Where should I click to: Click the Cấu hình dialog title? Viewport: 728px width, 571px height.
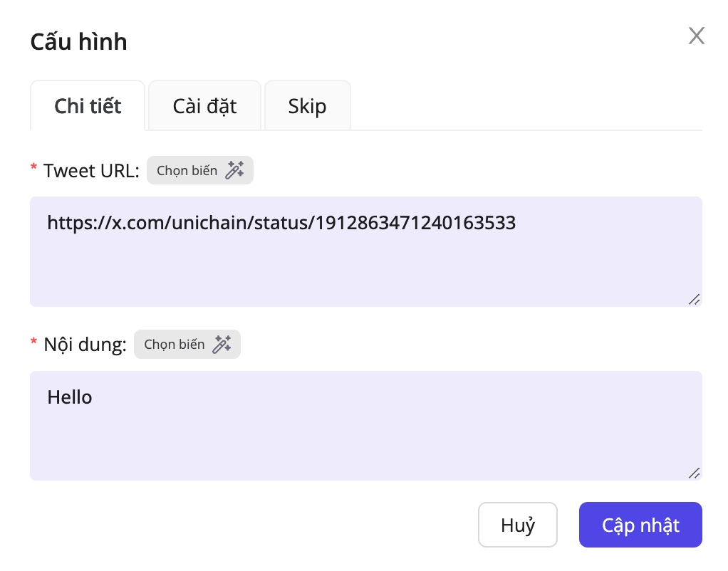(78, 42)
